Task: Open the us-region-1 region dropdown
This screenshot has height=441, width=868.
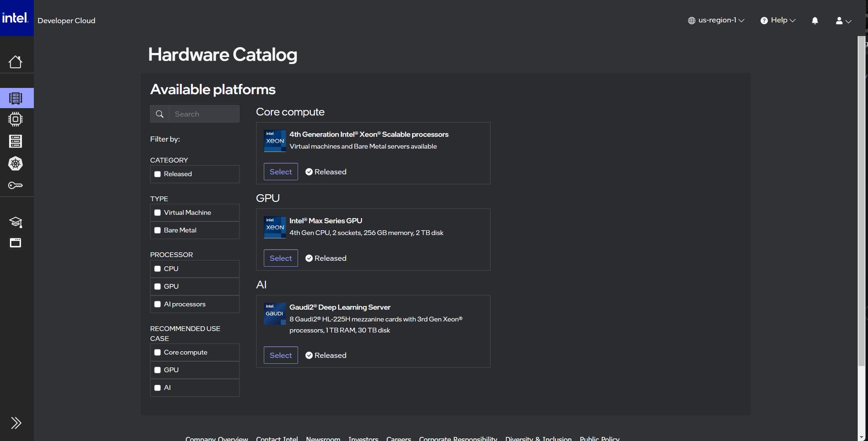Action: click(x=716, y=21)
